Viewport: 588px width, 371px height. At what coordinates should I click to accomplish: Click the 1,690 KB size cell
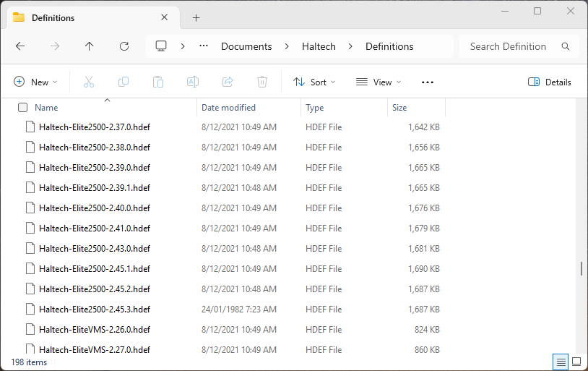[x=424, y=269]
